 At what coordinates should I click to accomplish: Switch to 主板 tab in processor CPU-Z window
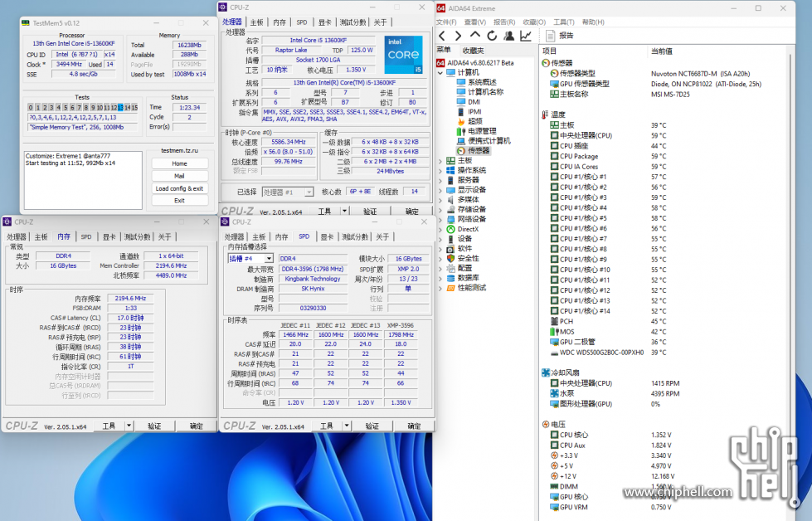pos(257,22)
